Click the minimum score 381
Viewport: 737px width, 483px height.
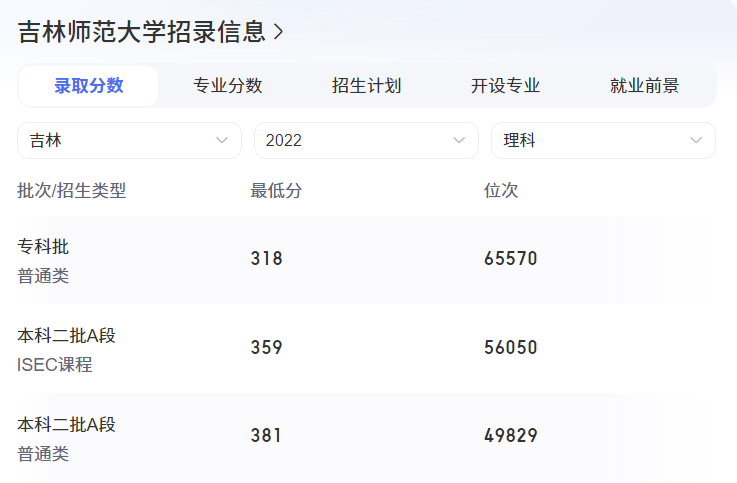pos(267,436)
